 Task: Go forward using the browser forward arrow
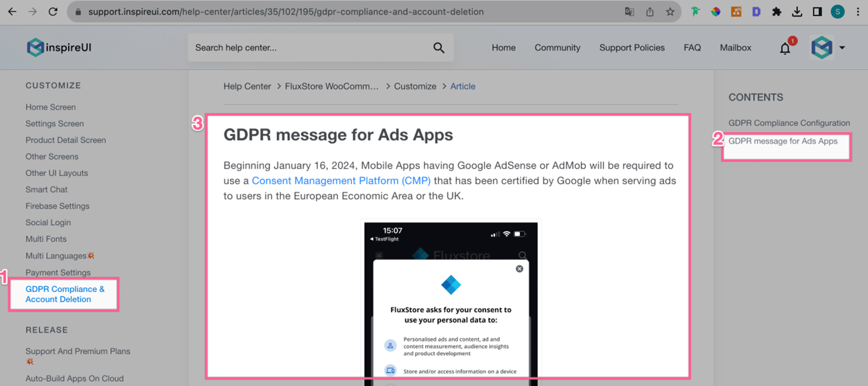[32, 11]
